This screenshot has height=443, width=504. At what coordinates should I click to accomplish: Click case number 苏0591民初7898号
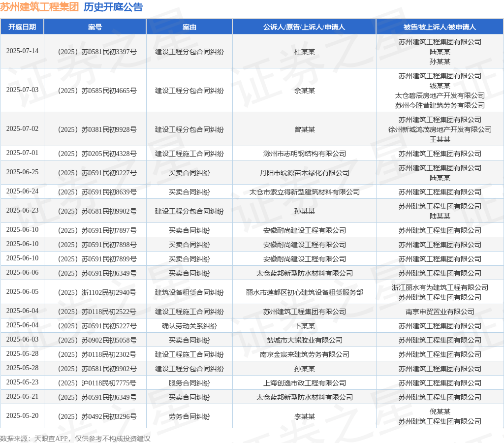(x=97, y=245)
